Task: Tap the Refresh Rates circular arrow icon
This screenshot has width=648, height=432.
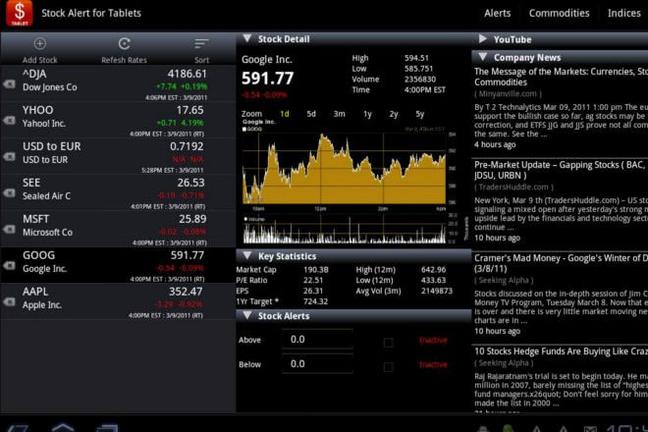Action: click(124, 43)
